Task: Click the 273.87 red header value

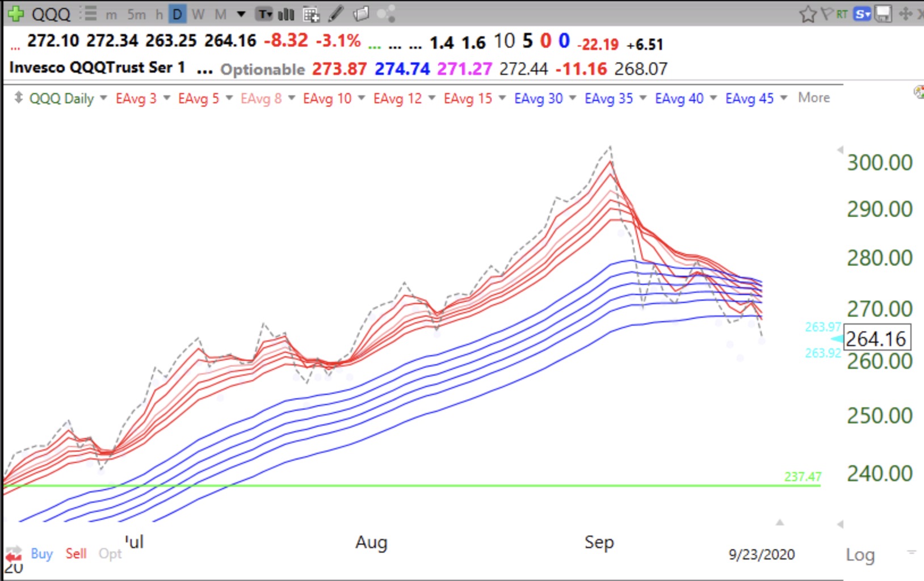Action: pyautogui.click(x=339, y=69)
